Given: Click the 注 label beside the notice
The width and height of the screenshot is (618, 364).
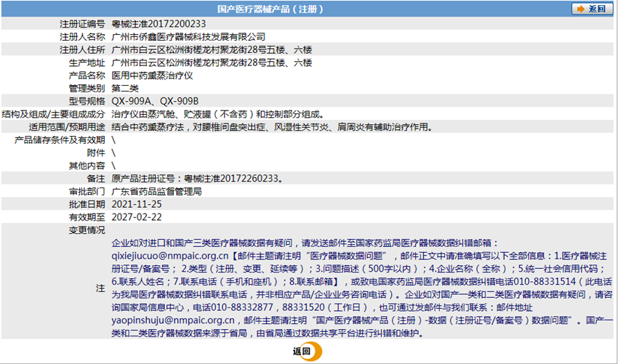Looking at the screenshot, I should (100, 288).
